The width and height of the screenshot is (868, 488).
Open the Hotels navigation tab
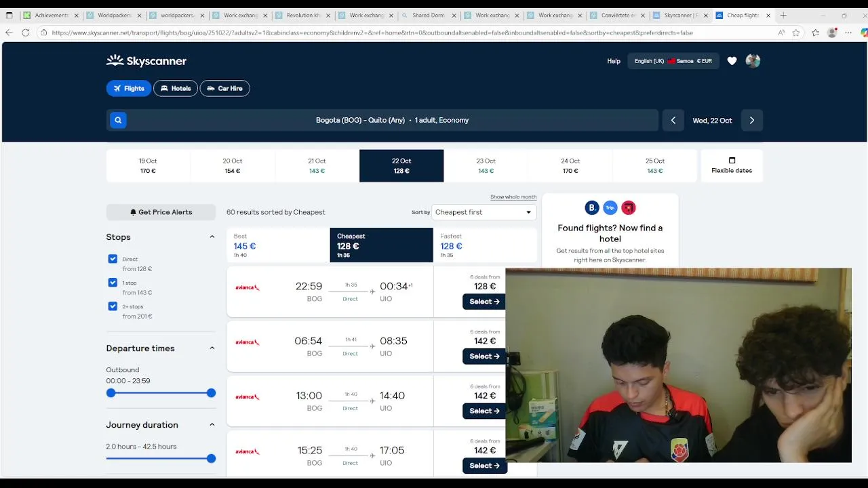(x=176, y=88)
